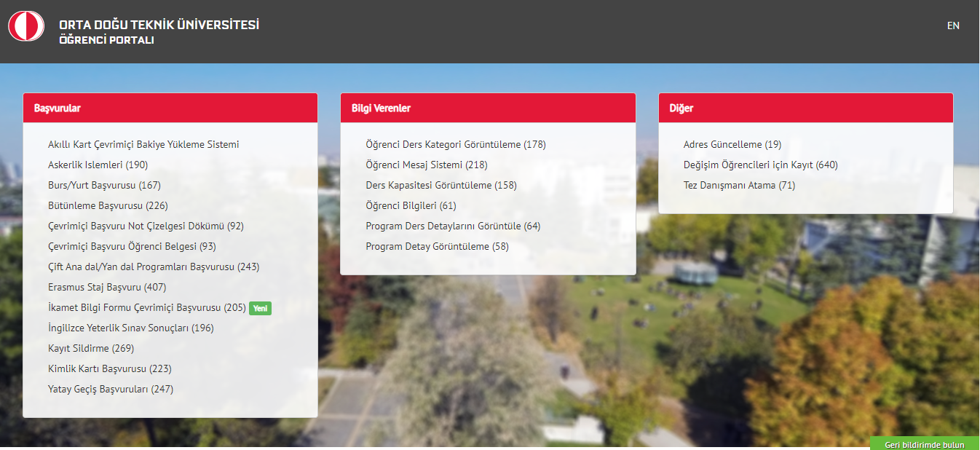Open Öğrenci Ders Kategori Görüntüleme (178)
The image size is (980, 450).
coord(456,145)
